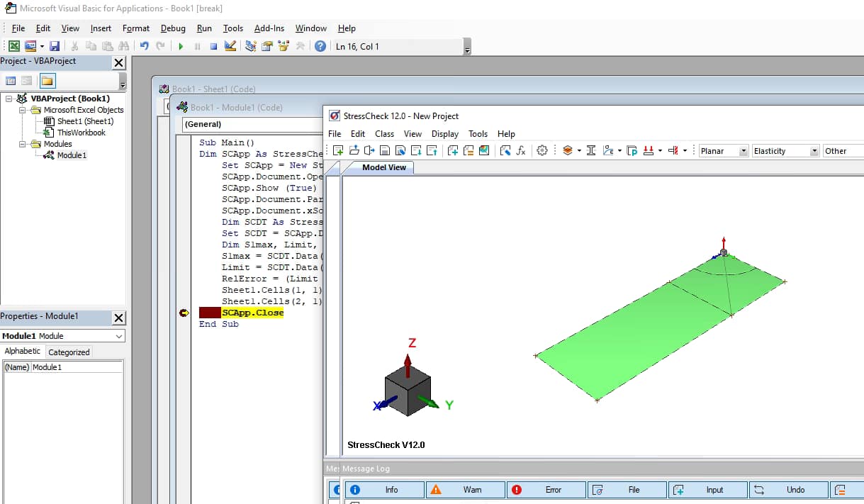The width and height of the screenshot is (864, 504).
Task: Click the Design Mode icon in VBA toolbar
Action: pyautogui.click(x=230, y=47)
